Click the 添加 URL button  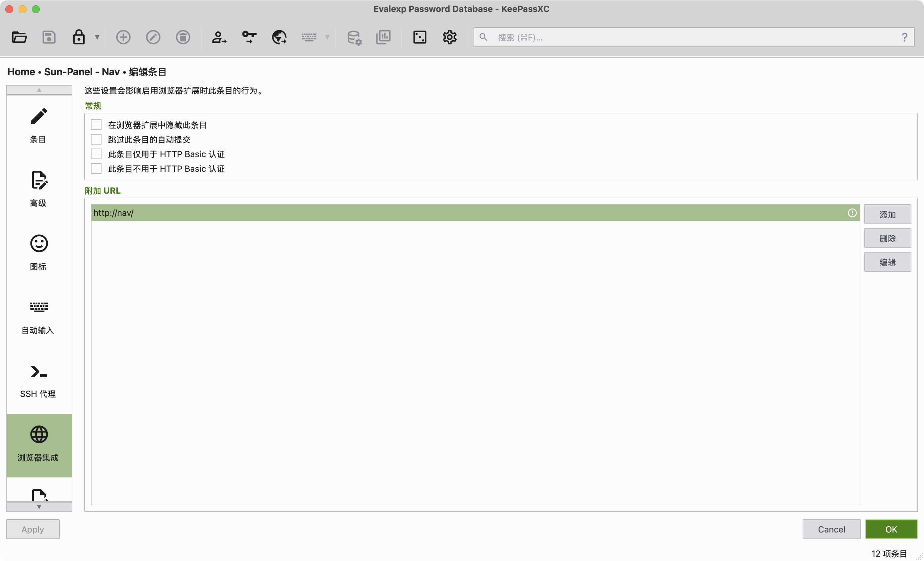click(x=887, y=215)
